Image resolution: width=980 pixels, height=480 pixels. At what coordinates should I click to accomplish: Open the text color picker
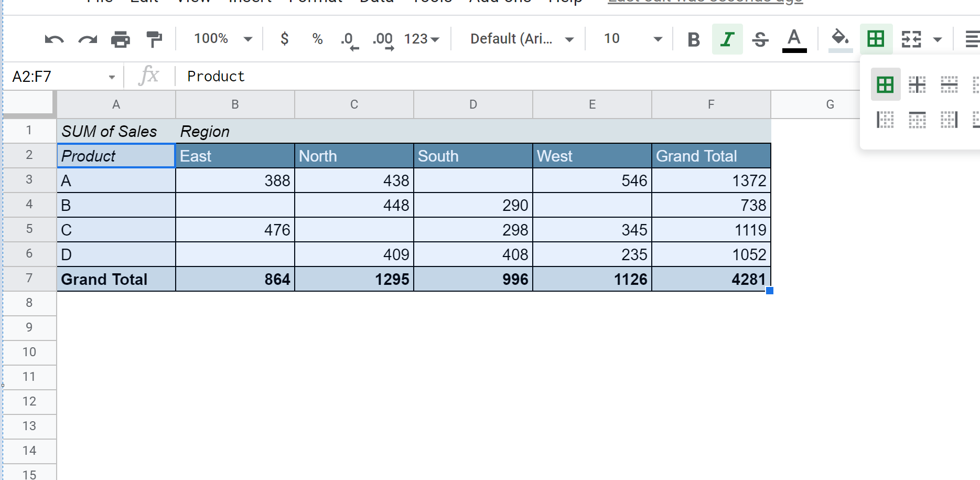(794, 40)
